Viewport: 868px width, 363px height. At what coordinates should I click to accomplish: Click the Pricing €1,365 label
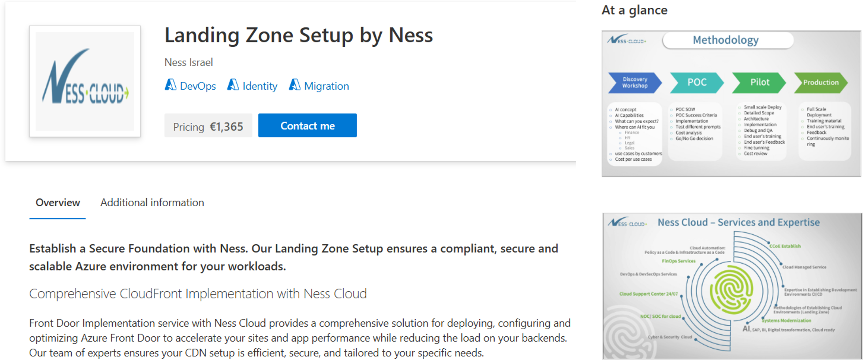[208, 127]
